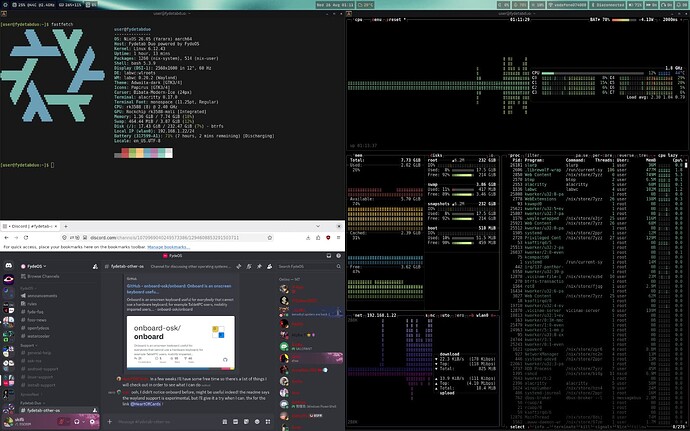Open Discord home via the Discord logo
Image resolution: width=690 pixels, height=431 pixels.
point(8,266)
